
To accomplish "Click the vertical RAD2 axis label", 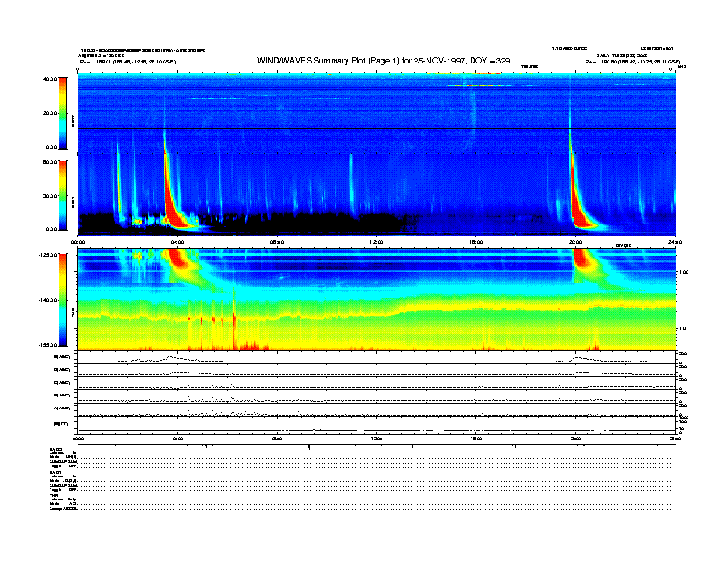I will [73, 121].
